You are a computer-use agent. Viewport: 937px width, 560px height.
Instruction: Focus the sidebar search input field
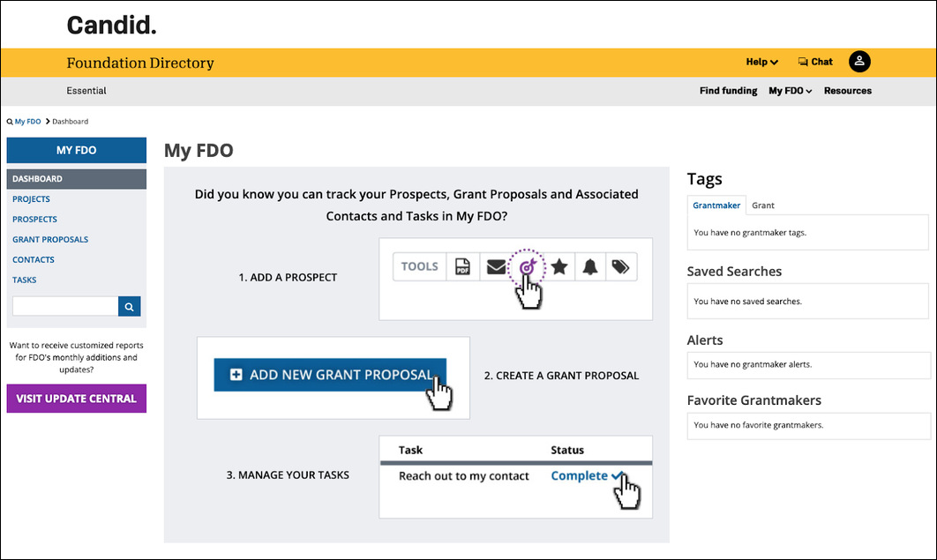(65, 306)
